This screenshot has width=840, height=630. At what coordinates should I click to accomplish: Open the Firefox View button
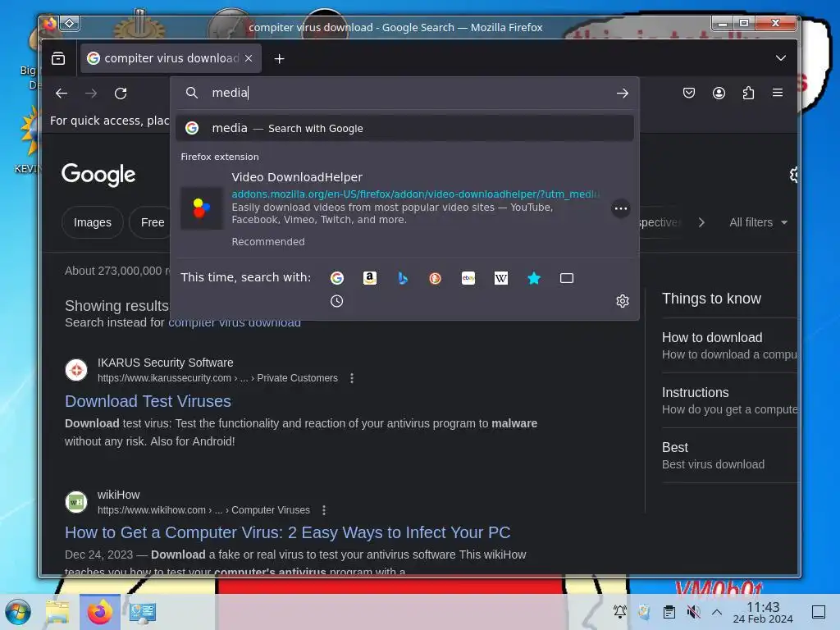click(58, 58)
